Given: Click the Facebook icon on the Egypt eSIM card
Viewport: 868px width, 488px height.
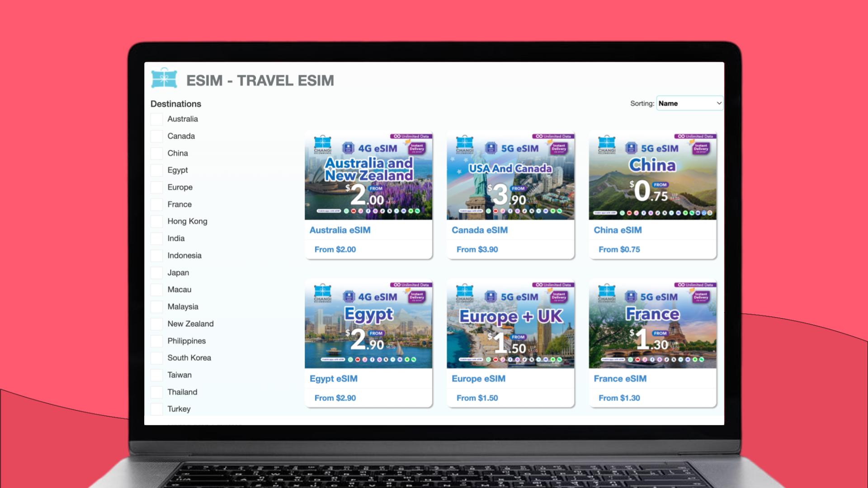Looking at the screenshot, I should pyautogui.click(x=373, y=360).
